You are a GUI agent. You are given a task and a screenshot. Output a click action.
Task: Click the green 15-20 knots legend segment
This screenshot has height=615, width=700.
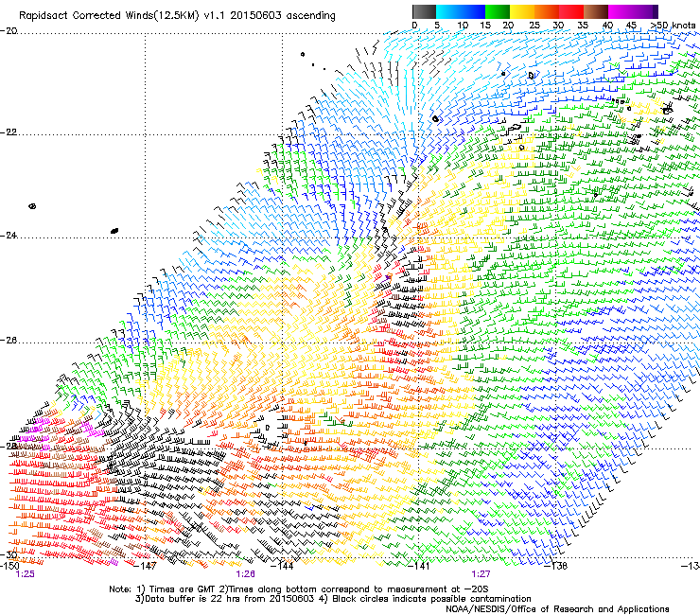(498, 11)
